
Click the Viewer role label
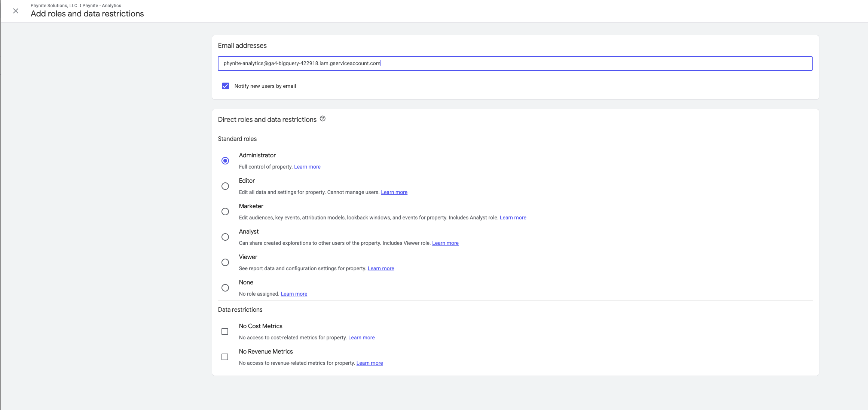tap(248, 257)
